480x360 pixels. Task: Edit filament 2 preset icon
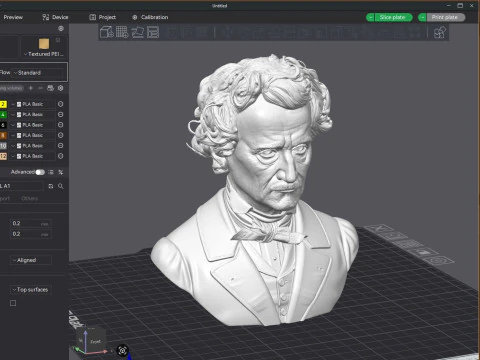(x=60, y=104)
